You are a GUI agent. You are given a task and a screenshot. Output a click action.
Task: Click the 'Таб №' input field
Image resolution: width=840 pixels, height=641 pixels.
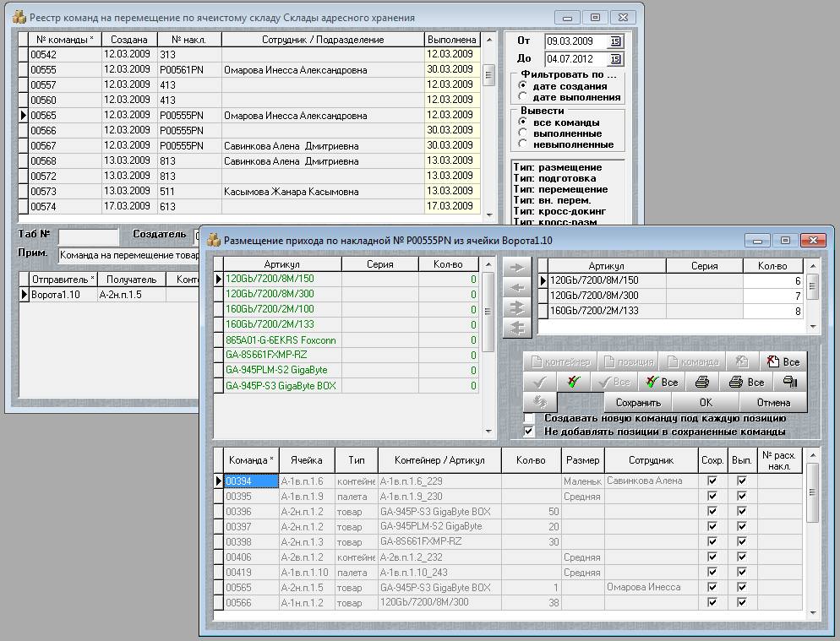click(x=89, y=236)
